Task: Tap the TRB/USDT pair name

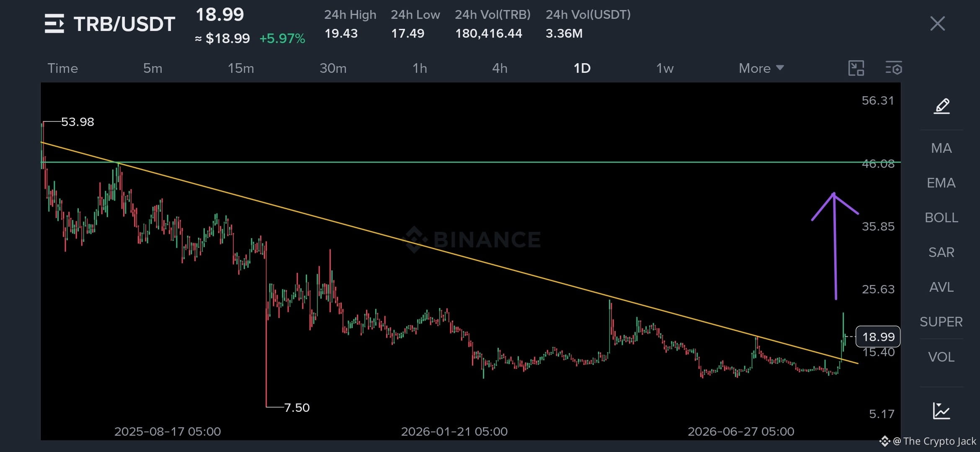Action: click(x=124, y=24)
